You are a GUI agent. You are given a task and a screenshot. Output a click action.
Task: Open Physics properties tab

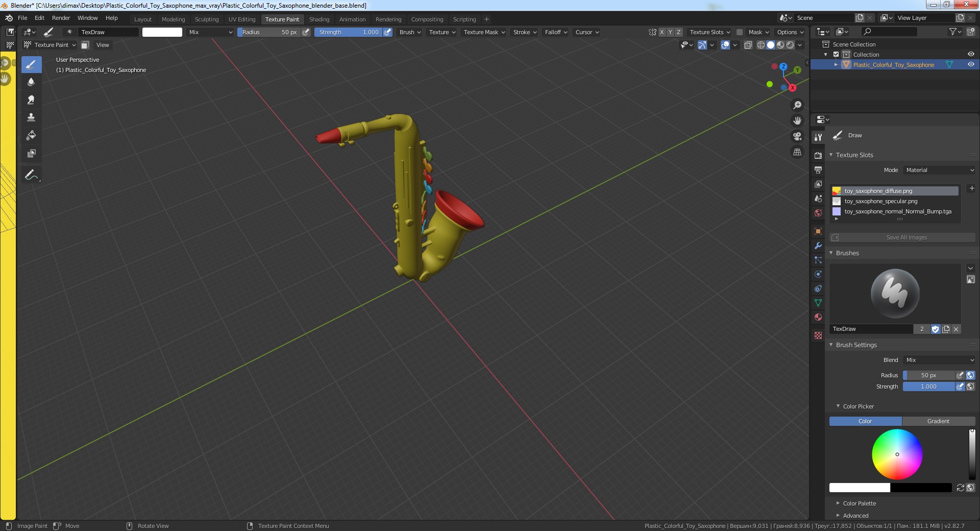tap(818, 274)
